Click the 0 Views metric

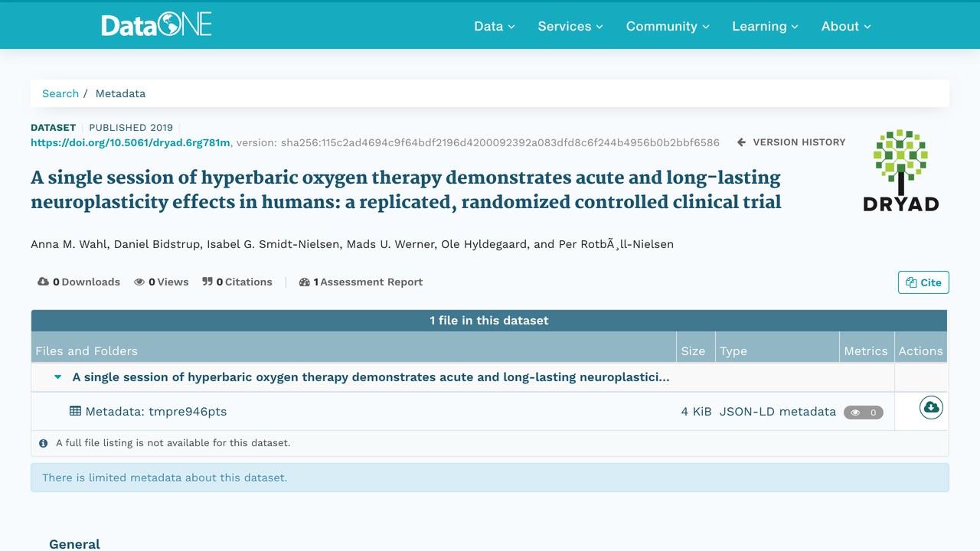[x=162, y=282]
